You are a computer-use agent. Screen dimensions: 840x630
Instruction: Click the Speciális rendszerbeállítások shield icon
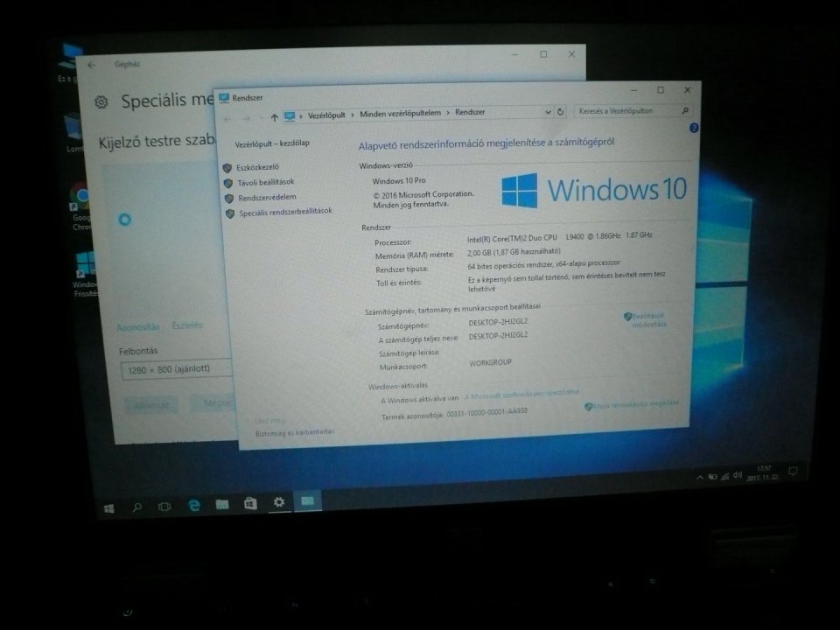tap(230, 213)
